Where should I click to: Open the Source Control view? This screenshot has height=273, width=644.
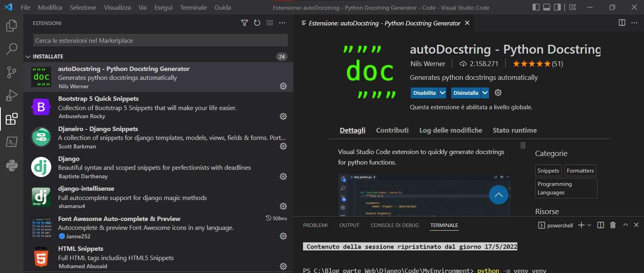12,72
